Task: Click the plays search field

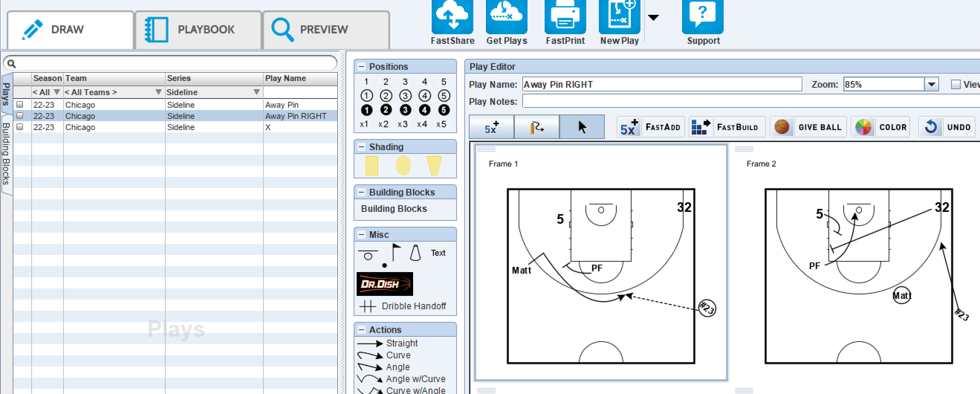Action: 170,63
